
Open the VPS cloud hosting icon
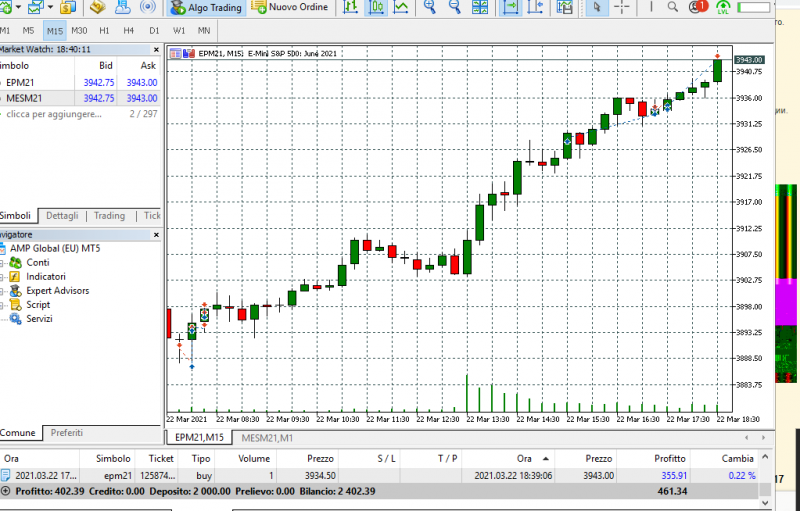[122, 7]
